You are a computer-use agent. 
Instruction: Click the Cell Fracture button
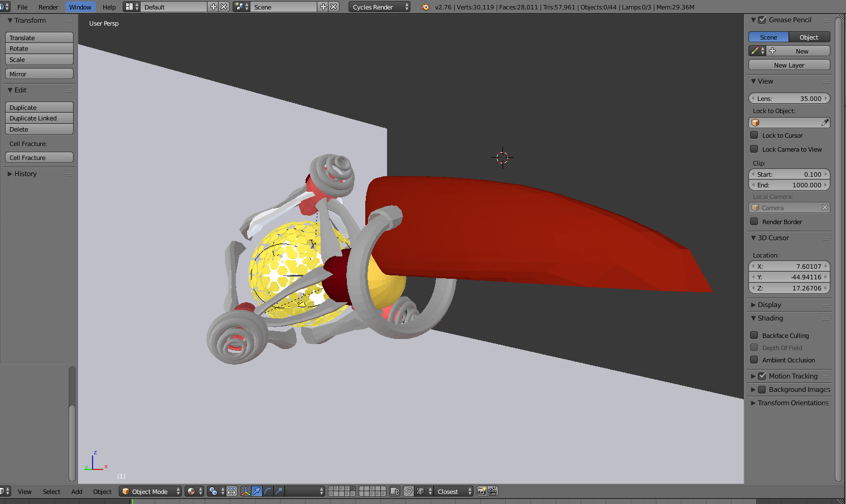click(39, 158)
